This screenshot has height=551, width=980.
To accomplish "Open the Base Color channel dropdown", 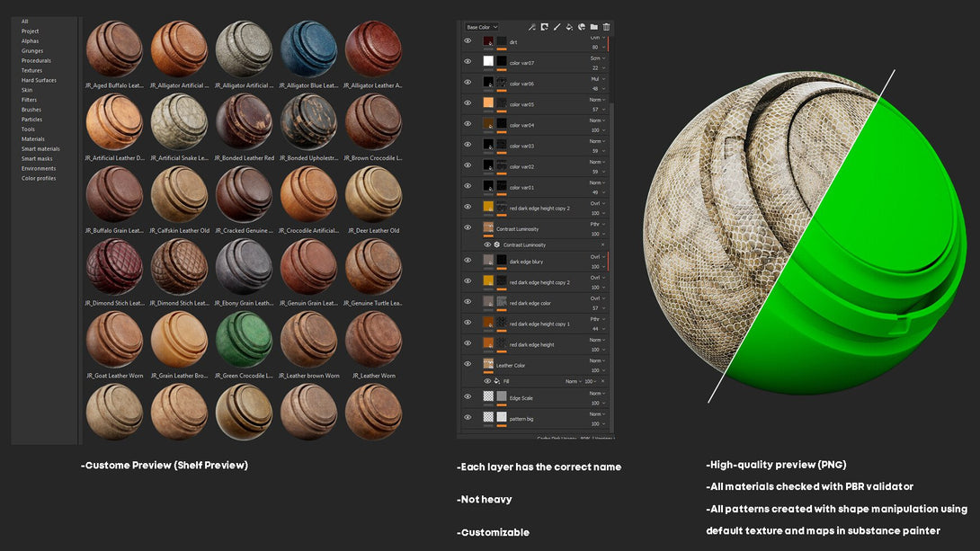I will (x=481, y=27).
